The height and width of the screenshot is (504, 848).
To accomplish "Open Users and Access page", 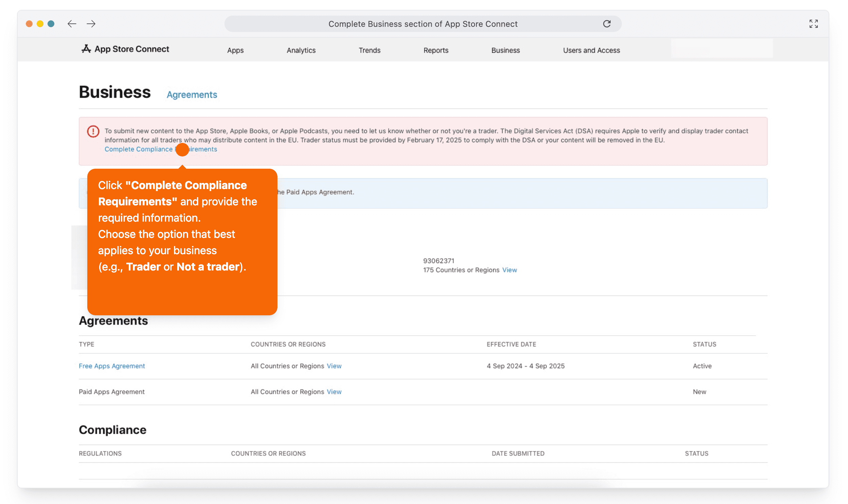I will point(591,50).
